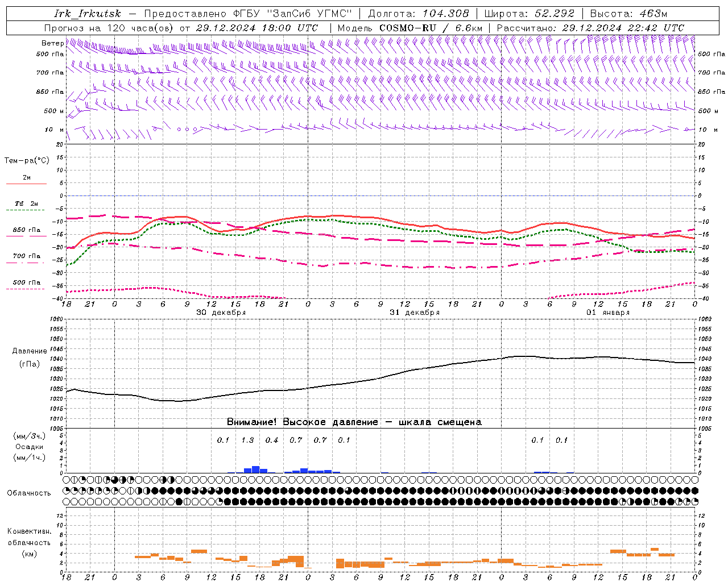Image resolution: width=728 pixels, height=582 pixels.
Task: Click the '850 гПа' entry in temperature legend
Action: [26, 230]
